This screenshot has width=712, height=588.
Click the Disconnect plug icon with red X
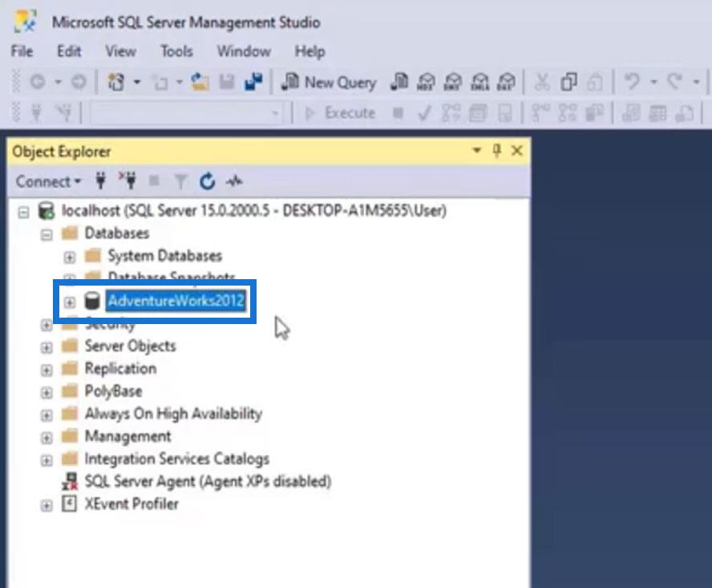(x=127, y=180)
